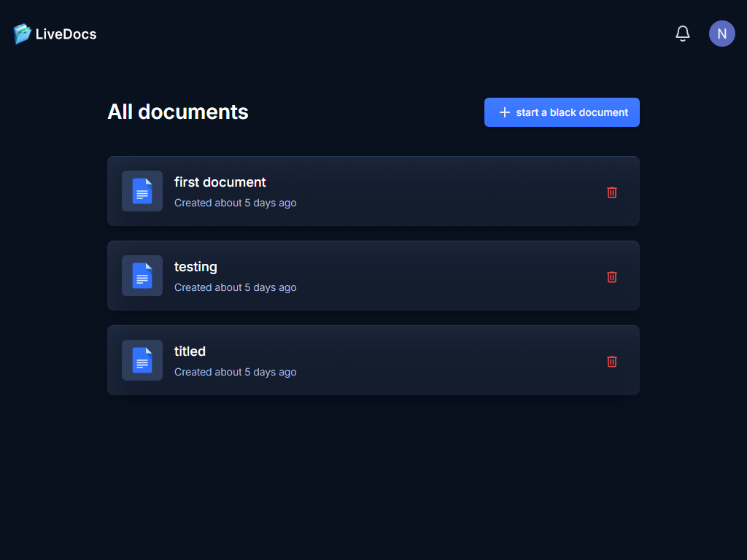Image resolution: width=747 pixels, height=560 pixels.
Task: Open the testing document title
Action: click(196, 267)
